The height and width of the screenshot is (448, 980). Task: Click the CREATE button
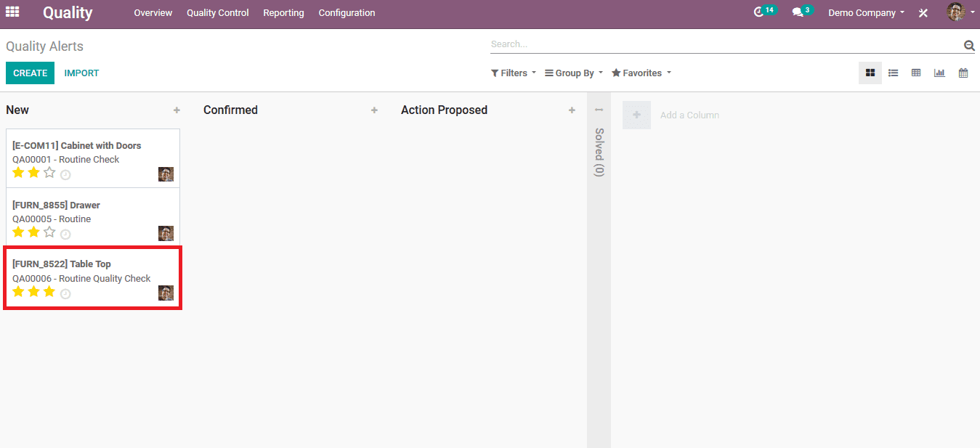pyautogui.click(x=30, y=73)
